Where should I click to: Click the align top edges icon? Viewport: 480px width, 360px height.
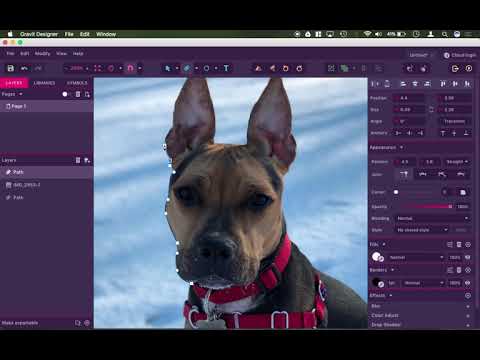443,84
